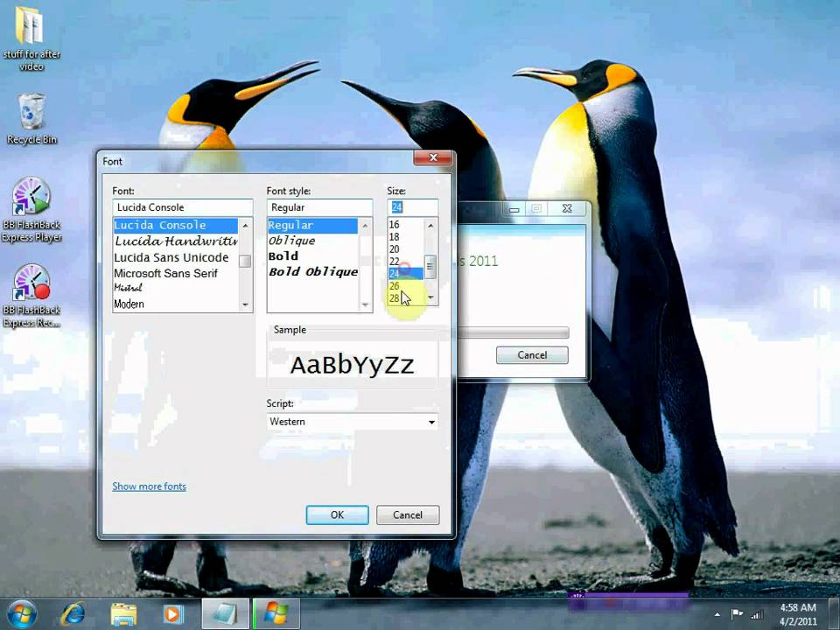Open Windows Explorer from the taskbar
The image size is (840, 630).
pyautogui.click(x=123, y=614)
